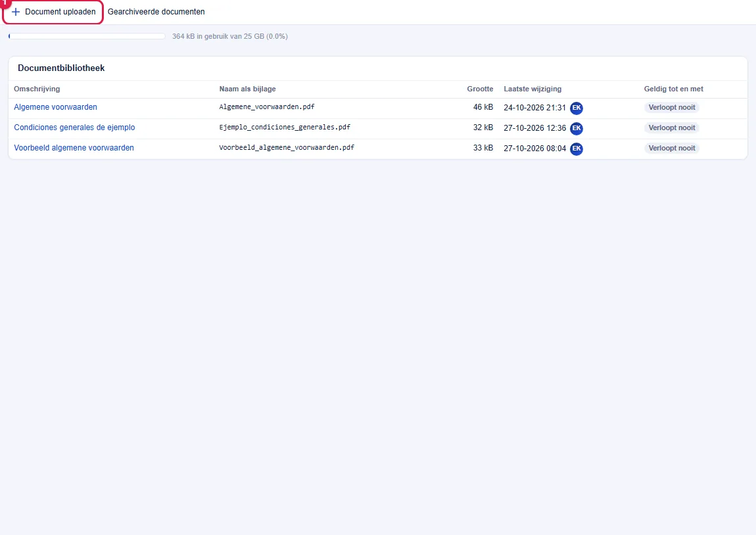Image resolution: width=756 pixels, height=535 pixels.
Task: Click the Omschrijving column header
Action: click(x=37, y=89)
